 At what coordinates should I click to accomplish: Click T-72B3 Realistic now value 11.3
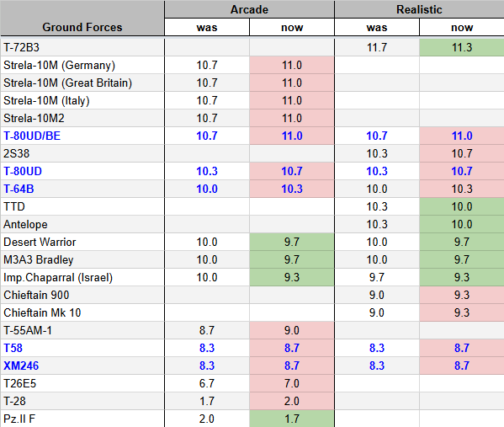462,48
